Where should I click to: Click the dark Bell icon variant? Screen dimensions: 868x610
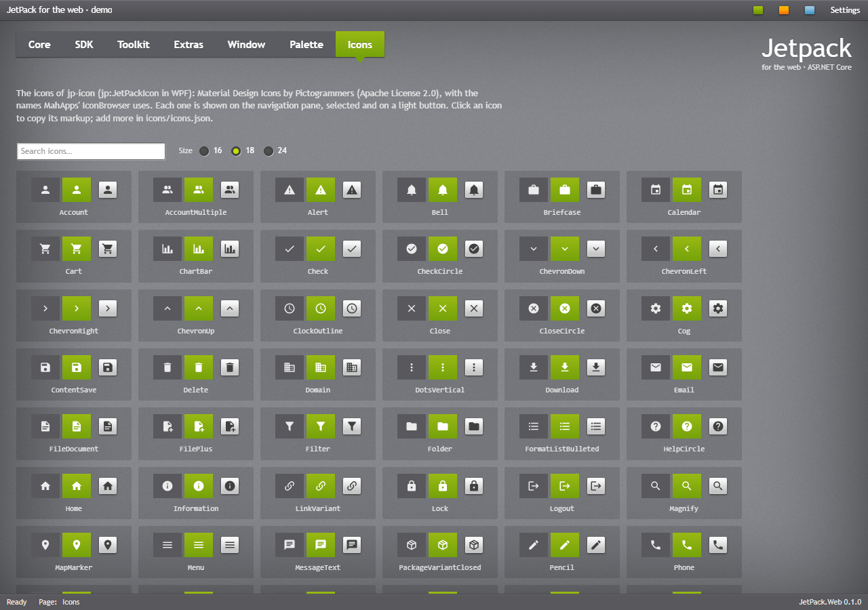click(x=412, y=190)
